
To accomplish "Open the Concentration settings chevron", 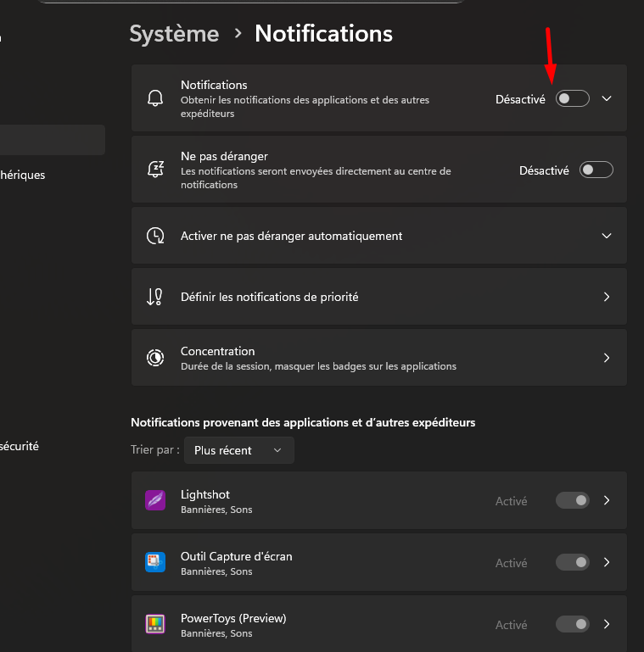I will (x=607, y=358).
